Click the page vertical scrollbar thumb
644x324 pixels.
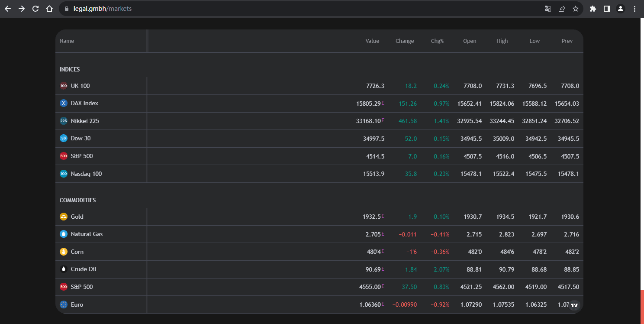(x=642, y=307)
